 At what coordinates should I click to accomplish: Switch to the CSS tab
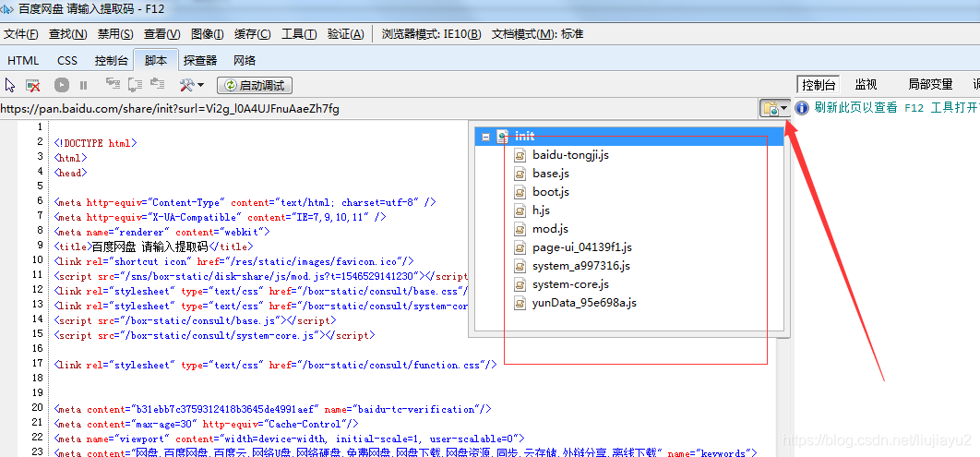(x=67, y=61)
